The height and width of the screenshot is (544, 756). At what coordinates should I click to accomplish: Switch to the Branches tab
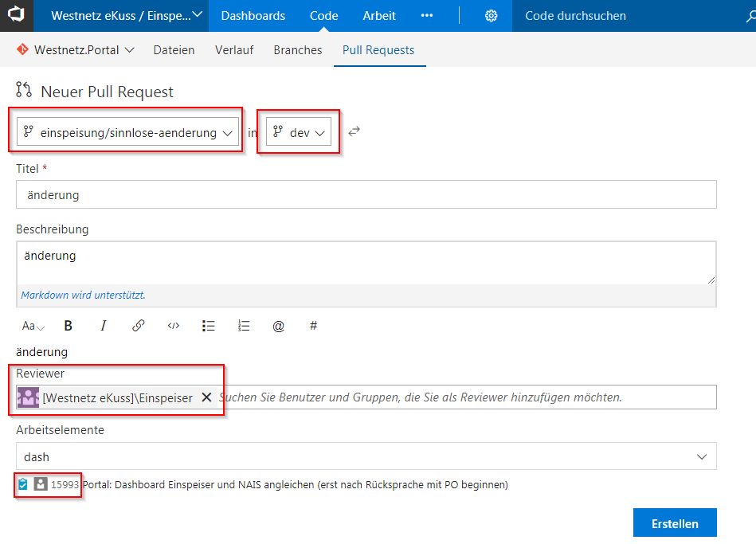point(297,50)
